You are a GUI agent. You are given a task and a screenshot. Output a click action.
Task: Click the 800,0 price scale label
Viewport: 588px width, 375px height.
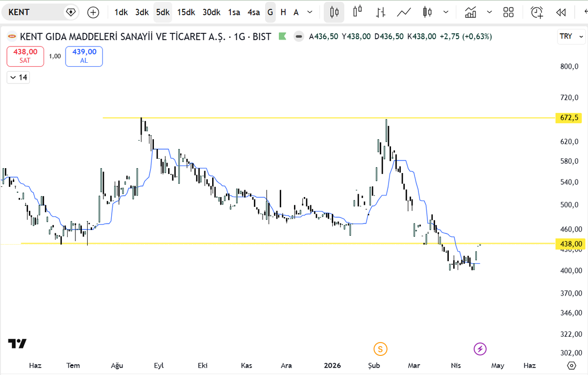tap(569, 66)
